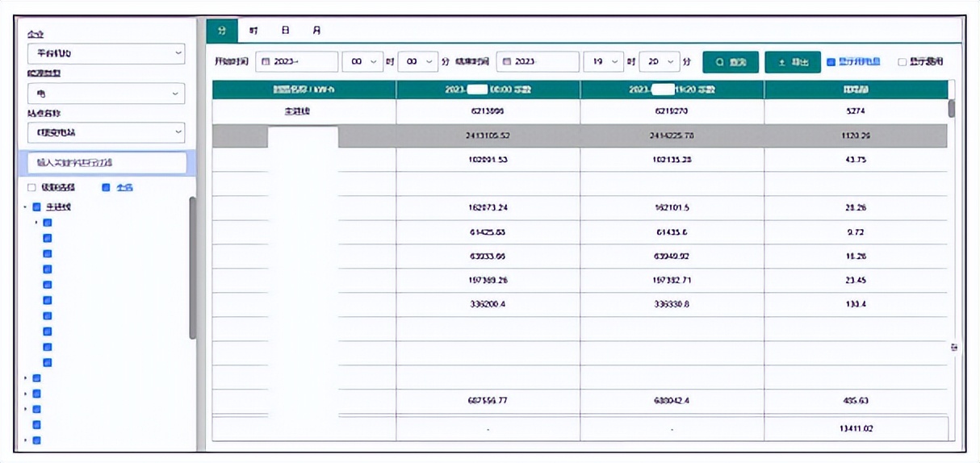Viewport: 980px width, 463px height.
Task: Open the 能源类型 dropdown showing 电
Action: (x=106, y=94)
